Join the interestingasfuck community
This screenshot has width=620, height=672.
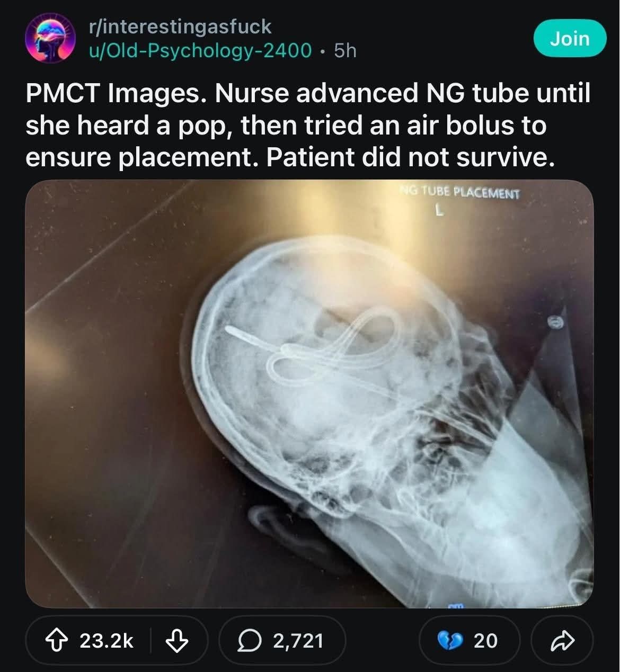[x=570, y=38]
